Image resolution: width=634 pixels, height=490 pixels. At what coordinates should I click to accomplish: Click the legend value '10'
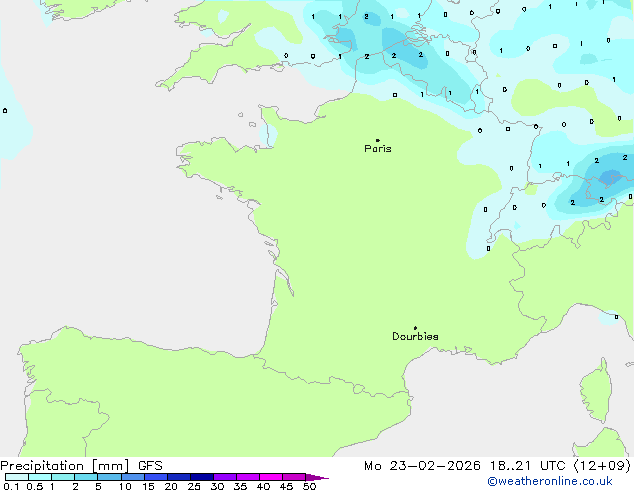tap(125, 486)
